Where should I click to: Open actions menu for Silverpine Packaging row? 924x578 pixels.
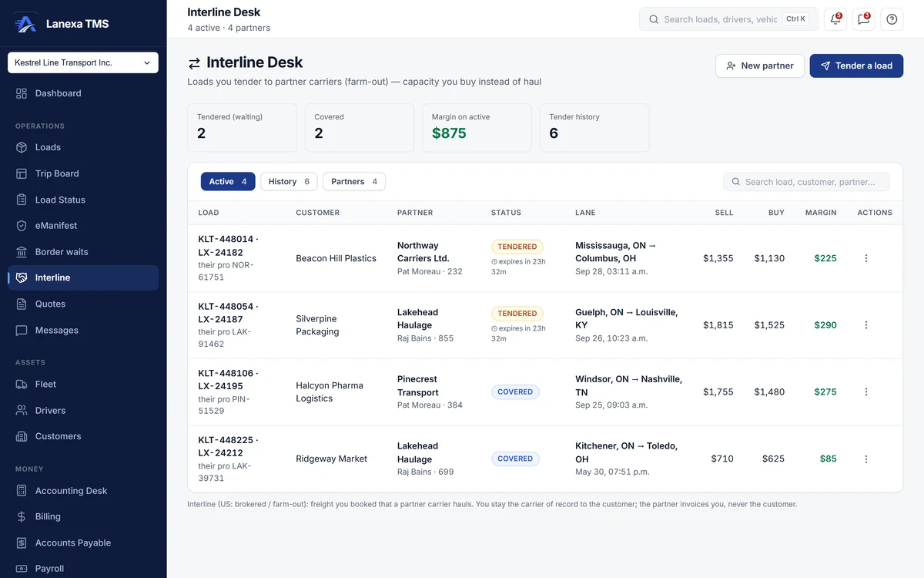[x=866, y=325]
